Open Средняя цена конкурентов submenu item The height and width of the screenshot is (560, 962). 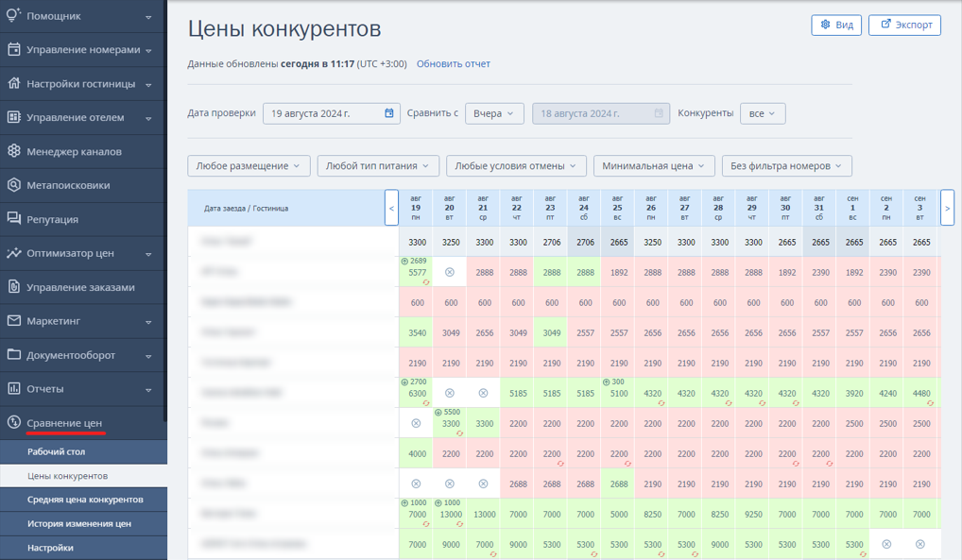(x=83, y=500)
